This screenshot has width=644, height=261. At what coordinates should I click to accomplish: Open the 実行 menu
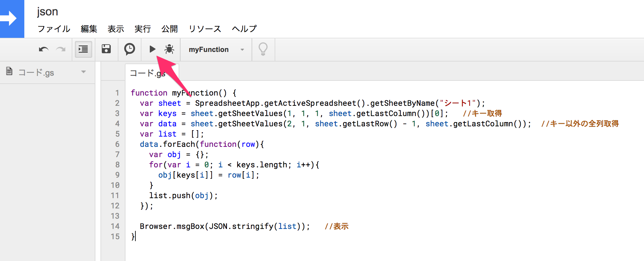point(143,29)
